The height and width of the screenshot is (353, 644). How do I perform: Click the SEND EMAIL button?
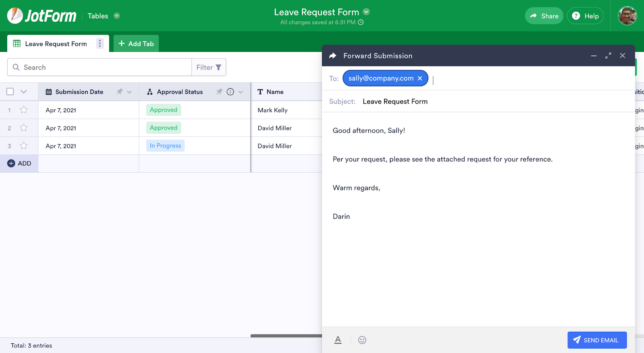tap(597, 340)
